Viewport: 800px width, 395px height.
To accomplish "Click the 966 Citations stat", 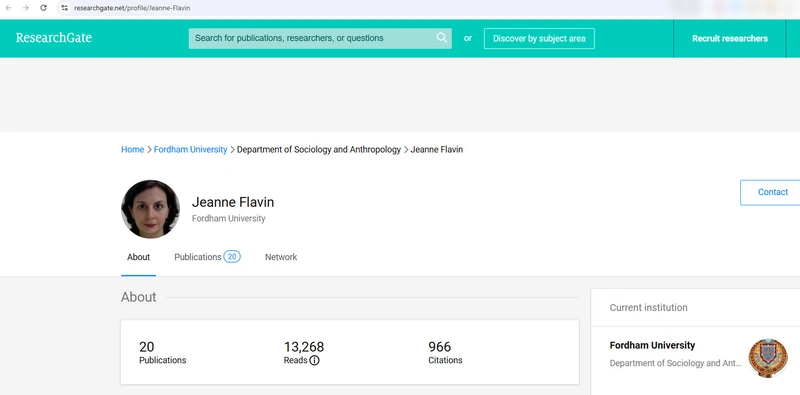I will (445, 353).
